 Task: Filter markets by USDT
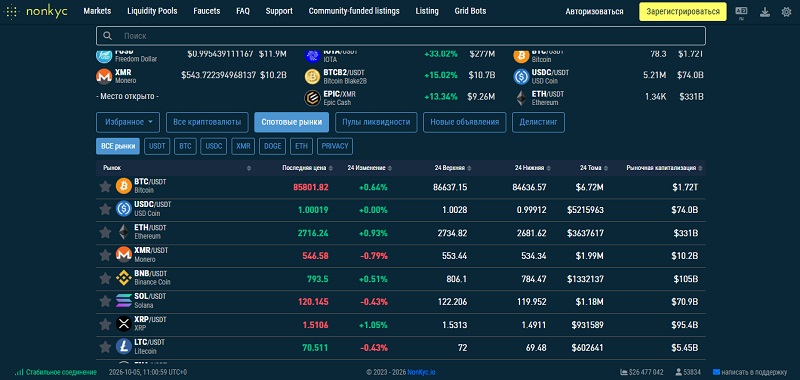coord(157,146)
